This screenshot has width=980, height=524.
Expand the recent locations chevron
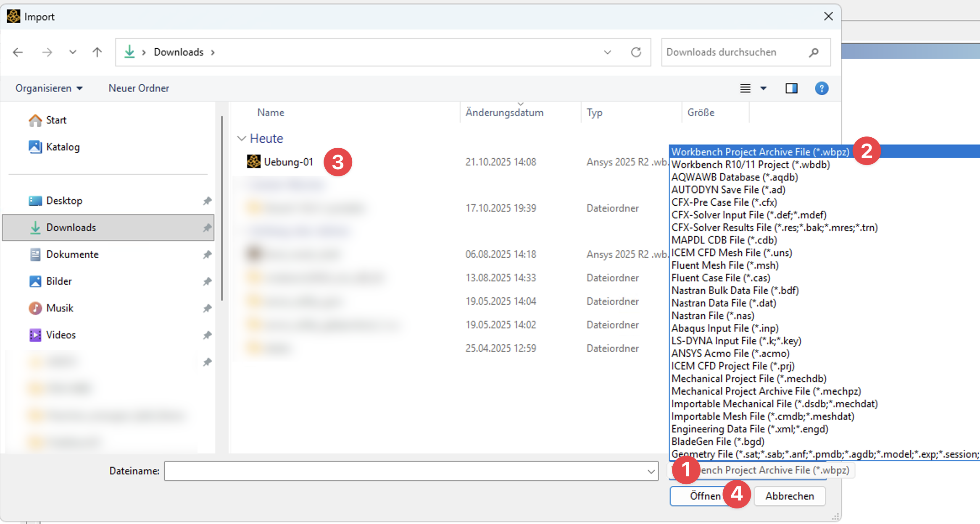pyautogui.click(x=73, y=52)
